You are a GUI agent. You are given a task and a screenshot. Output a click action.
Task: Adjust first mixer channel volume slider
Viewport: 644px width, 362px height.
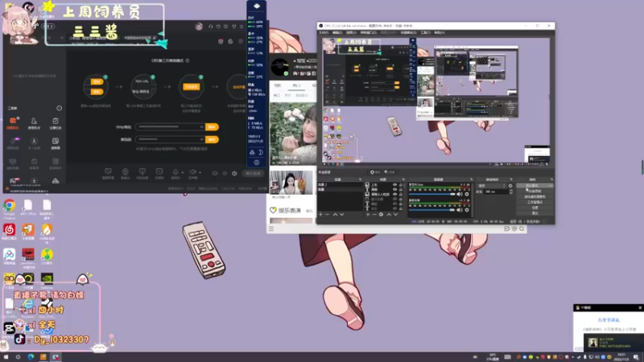pos(432,194)
